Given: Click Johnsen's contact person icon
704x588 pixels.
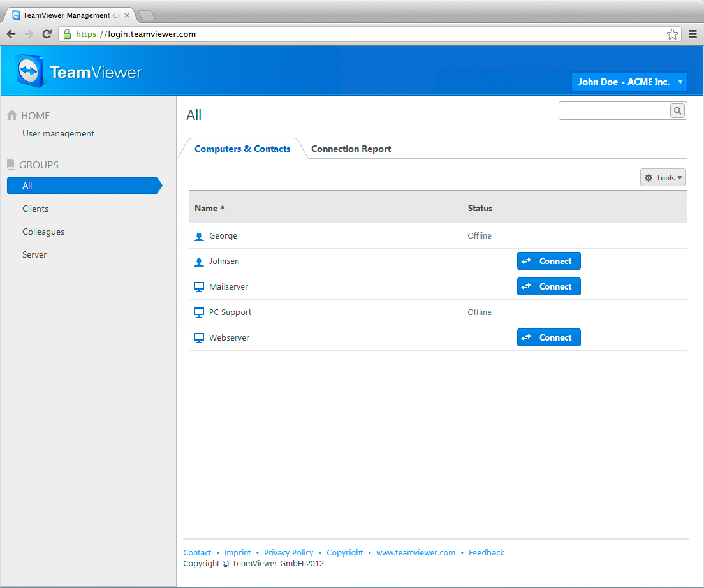Looking at the screenshot, I should tap(199, 262).
